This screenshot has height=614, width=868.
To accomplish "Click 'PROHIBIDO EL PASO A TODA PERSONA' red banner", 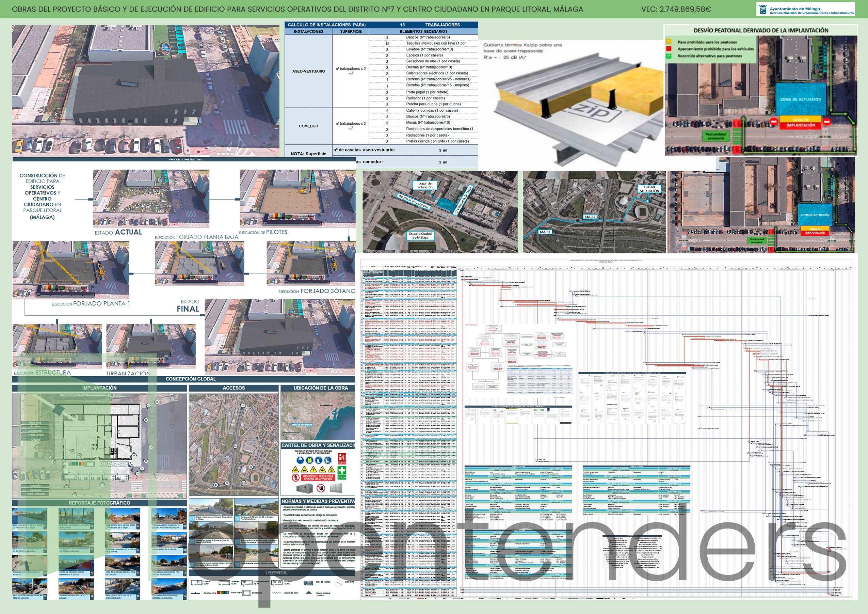I will [318, 478].
